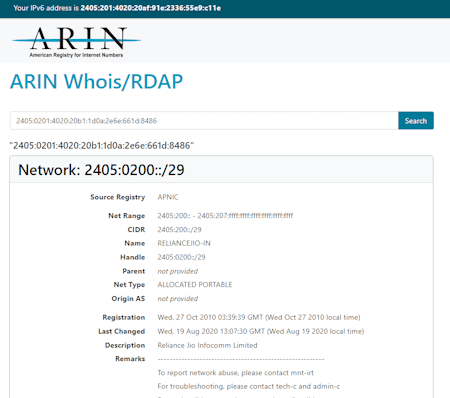This screenshot has height=398, width=450.
Task: Click Source Registry value APNIC
Action: pyautogui.click(x=168, y=197)
